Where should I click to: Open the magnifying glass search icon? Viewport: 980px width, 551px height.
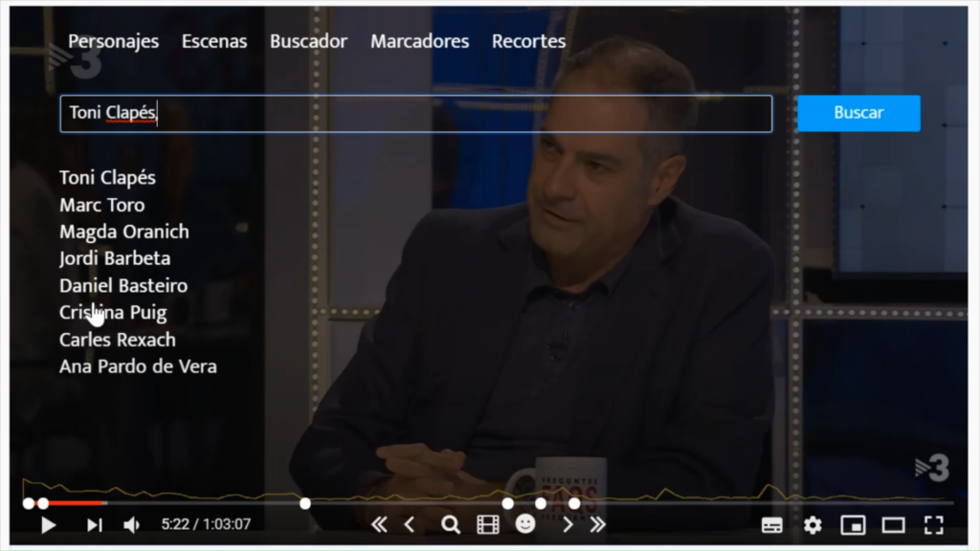(x=450, y=524)
